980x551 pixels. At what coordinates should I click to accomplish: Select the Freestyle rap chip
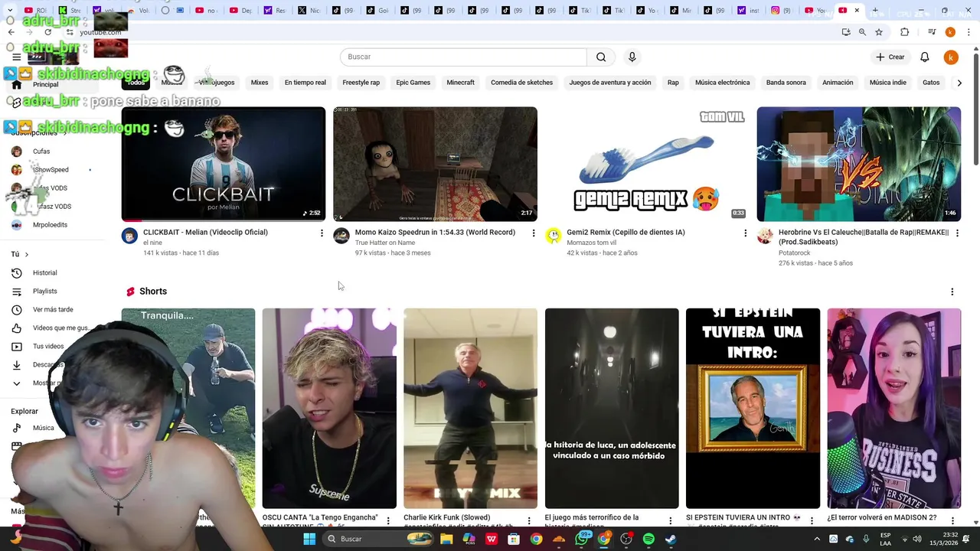coord(361,83)
